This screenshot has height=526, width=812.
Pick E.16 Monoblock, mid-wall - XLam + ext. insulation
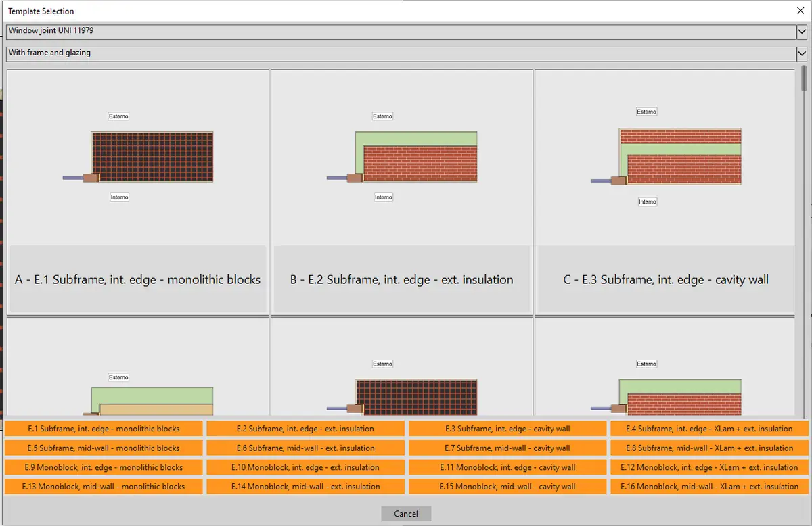[x=709, y=487]
